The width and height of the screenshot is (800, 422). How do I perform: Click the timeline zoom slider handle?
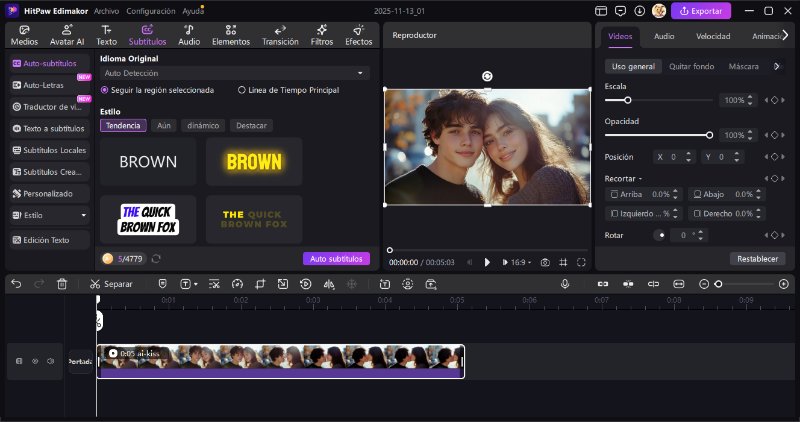(x=718, y=284)
